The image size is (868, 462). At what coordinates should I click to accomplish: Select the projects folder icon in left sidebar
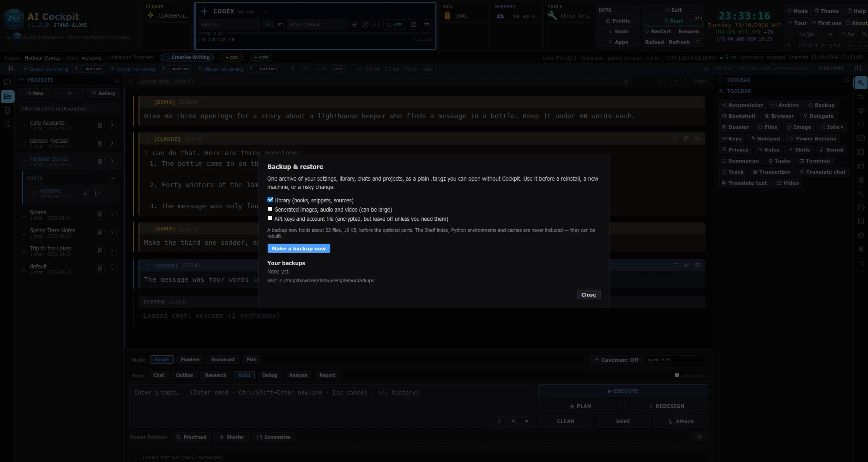[x=7, y=97]
